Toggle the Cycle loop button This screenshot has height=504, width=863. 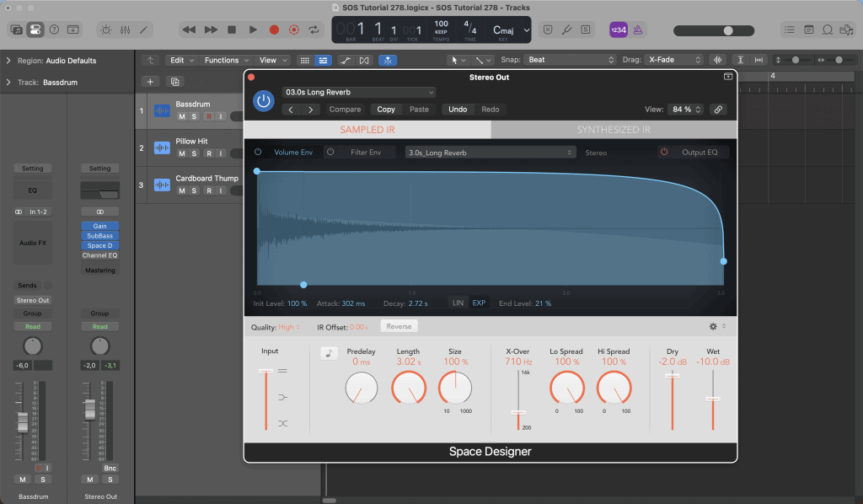point(314,29)
